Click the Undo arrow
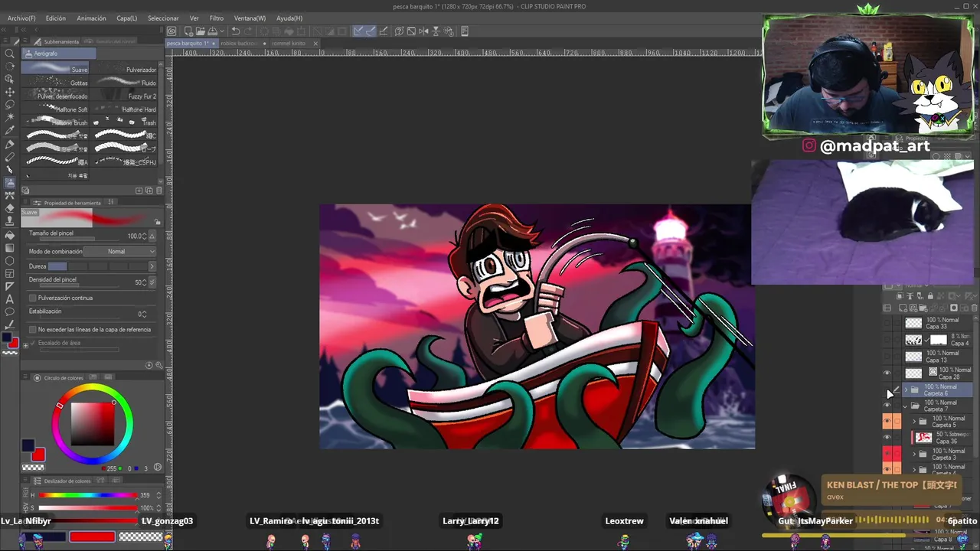This screenshot has height=551, width=980. (236, 31)
